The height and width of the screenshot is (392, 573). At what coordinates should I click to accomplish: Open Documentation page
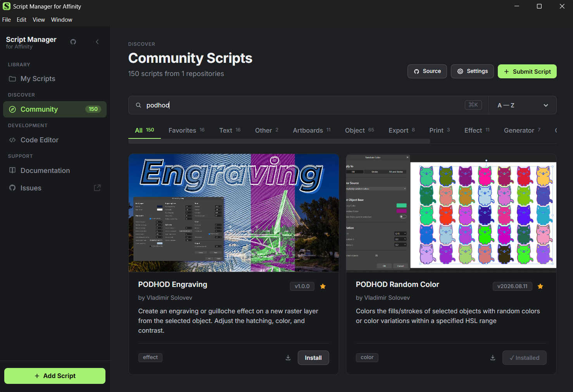coord(55,171)
